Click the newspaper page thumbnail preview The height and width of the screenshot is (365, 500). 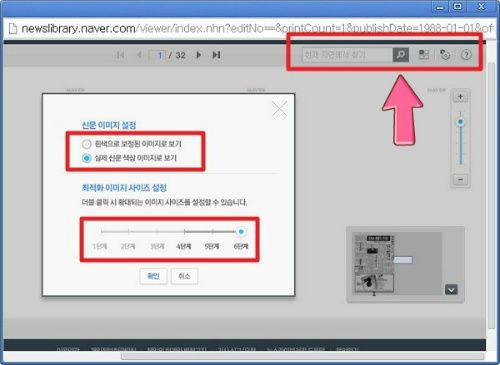(x=374, y=264)
